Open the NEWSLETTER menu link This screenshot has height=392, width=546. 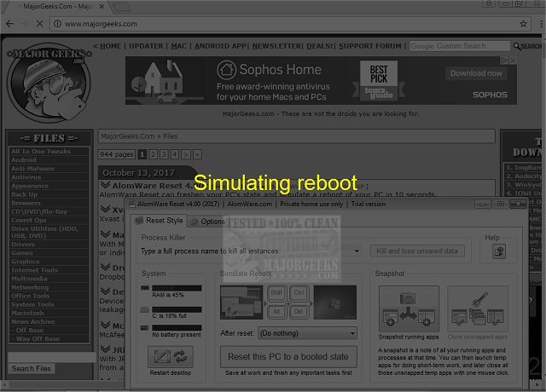click(x=276, y=46)
